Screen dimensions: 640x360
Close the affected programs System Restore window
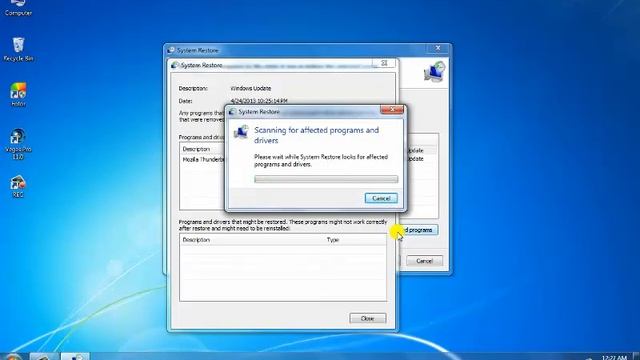point(384,63)
